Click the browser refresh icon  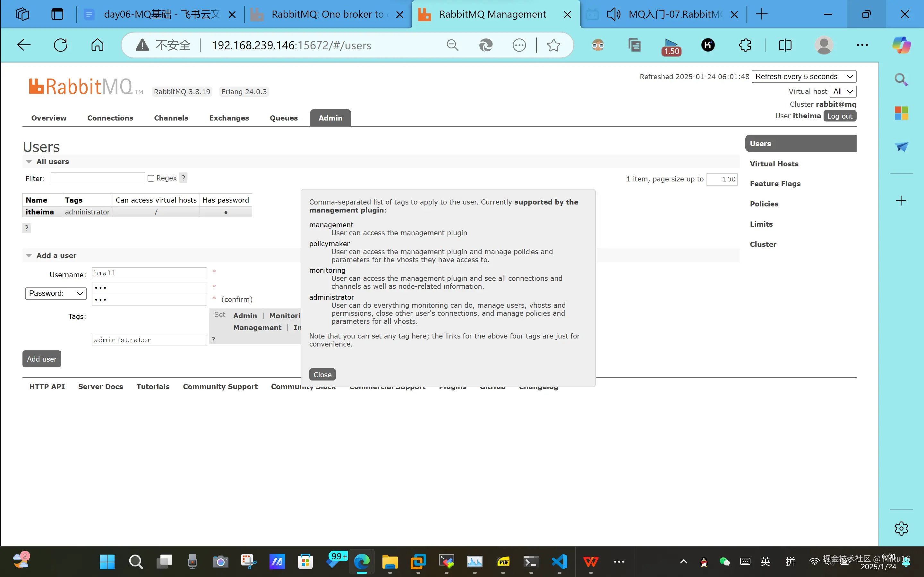click(x=60, y=45)
